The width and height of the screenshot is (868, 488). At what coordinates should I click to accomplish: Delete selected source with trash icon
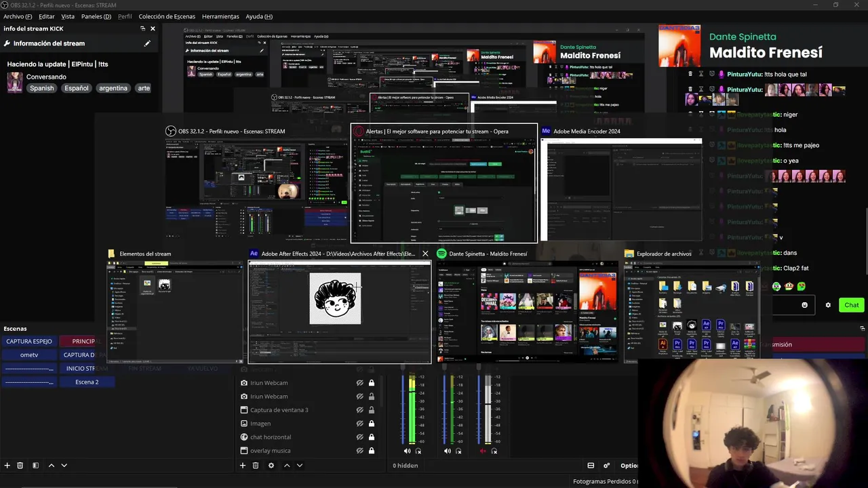coord(256,466)
